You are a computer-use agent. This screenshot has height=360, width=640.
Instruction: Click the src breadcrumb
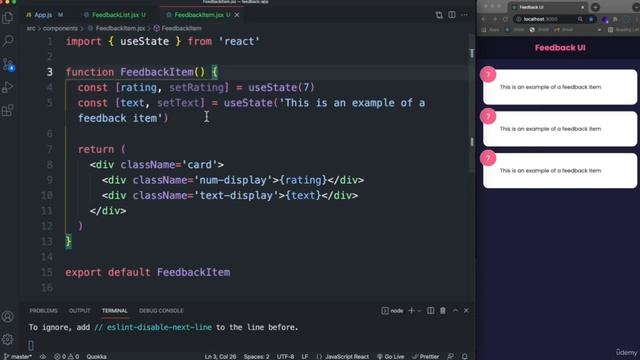coord(31,28)
